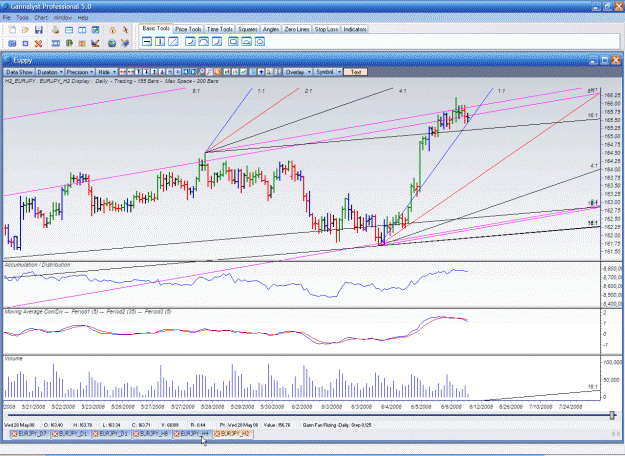Click the round orange clock-like icon
Viewport: 625px width, 456px height.
coord(112,30)
